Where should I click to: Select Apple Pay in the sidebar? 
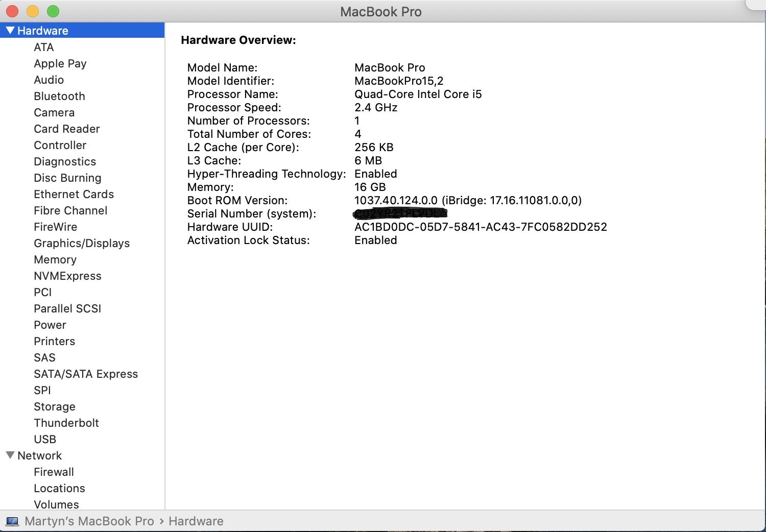[60, 63]
